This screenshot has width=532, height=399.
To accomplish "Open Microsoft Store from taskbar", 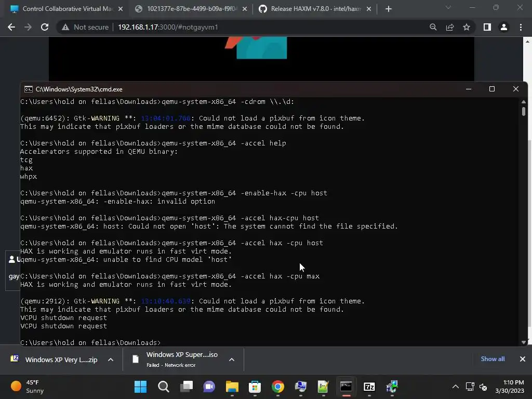I will point(255,387).
